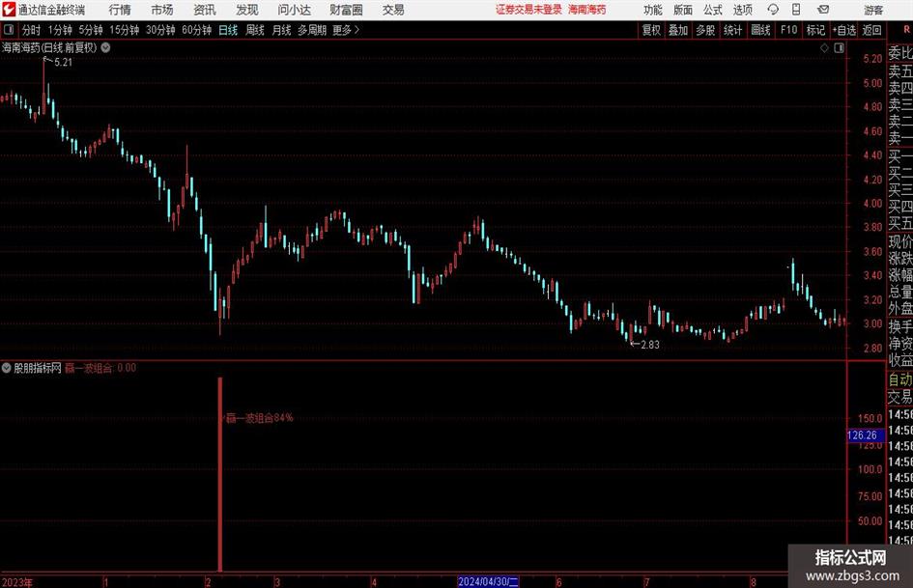The width and height of the screenshot is (913, 588).
Task: Expand the 更多 periods menu
Action: click(x=346, y=30)
